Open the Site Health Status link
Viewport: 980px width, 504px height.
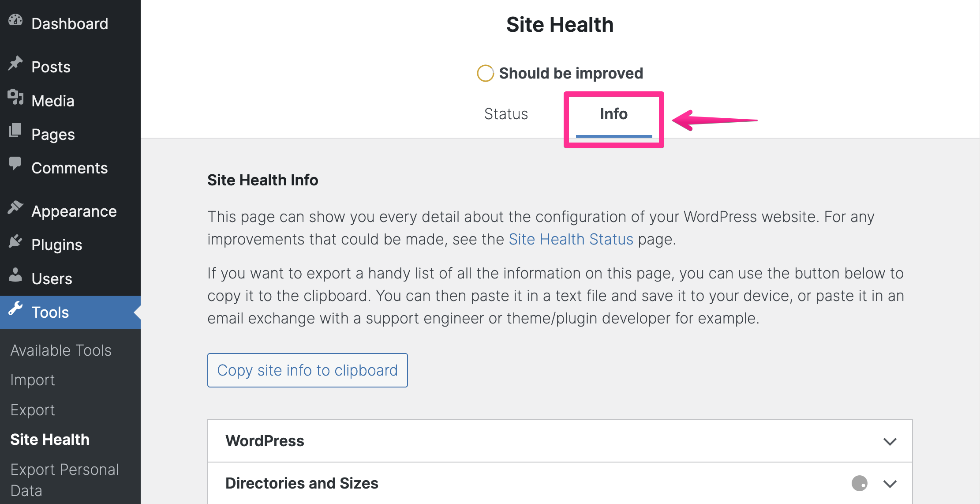[571, 239]
